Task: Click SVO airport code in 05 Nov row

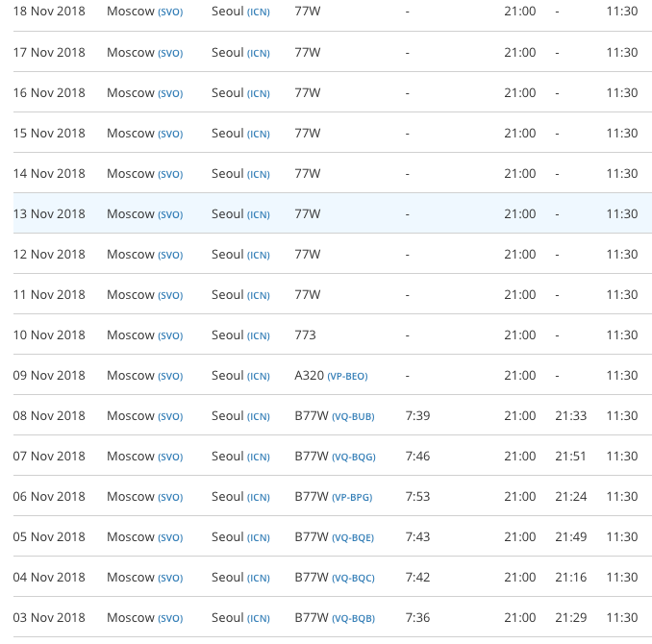Action: coord(170,537)
